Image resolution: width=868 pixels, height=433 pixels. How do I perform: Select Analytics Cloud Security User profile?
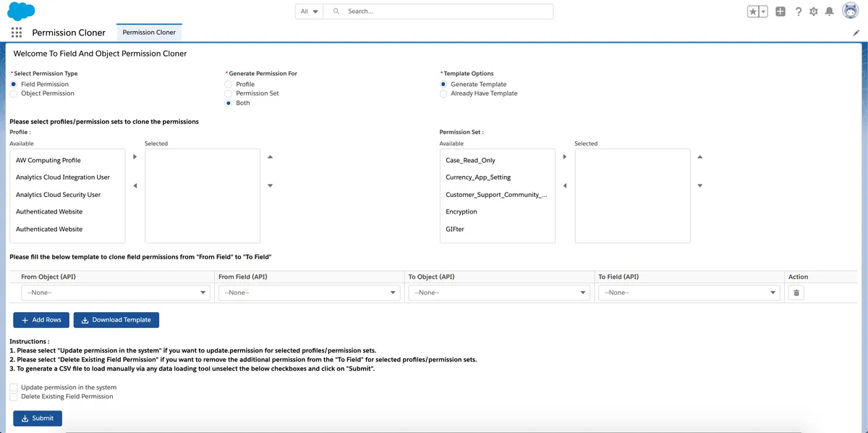click(67, 195)
